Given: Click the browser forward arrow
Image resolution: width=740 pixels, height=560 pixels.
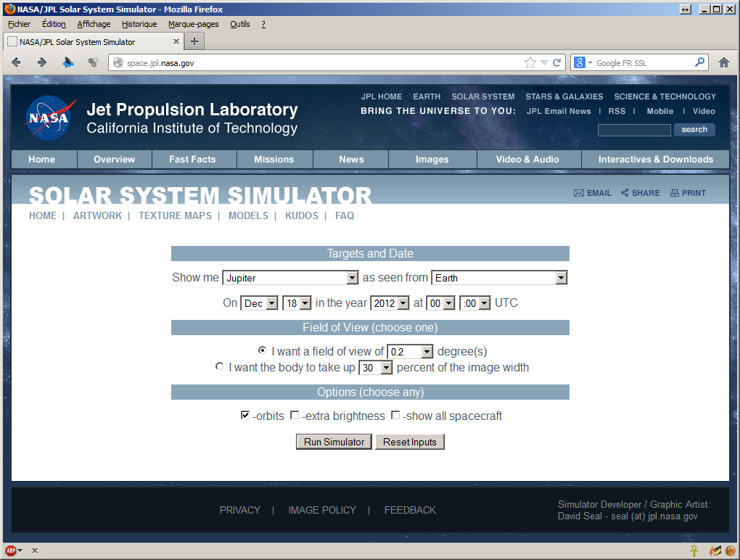Looking at the screenshot, I should [42, 62].
